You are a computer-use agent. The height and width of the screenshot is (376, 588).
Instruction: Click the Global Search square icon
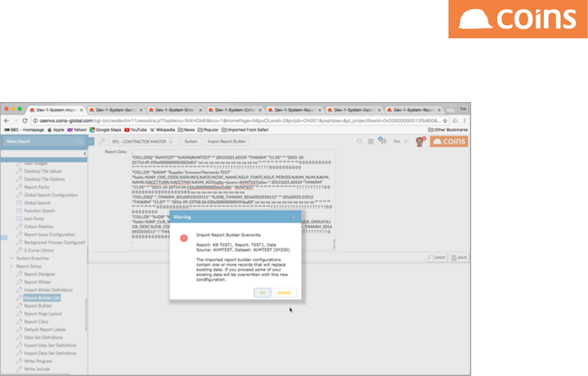pos(19,203)
